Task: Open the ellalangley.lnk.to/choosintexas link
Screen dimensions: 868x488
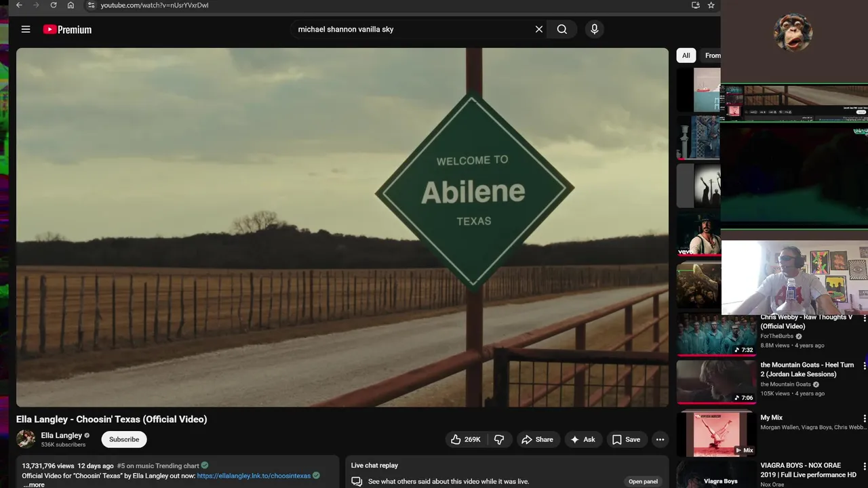Action: (x=254, y=476)
